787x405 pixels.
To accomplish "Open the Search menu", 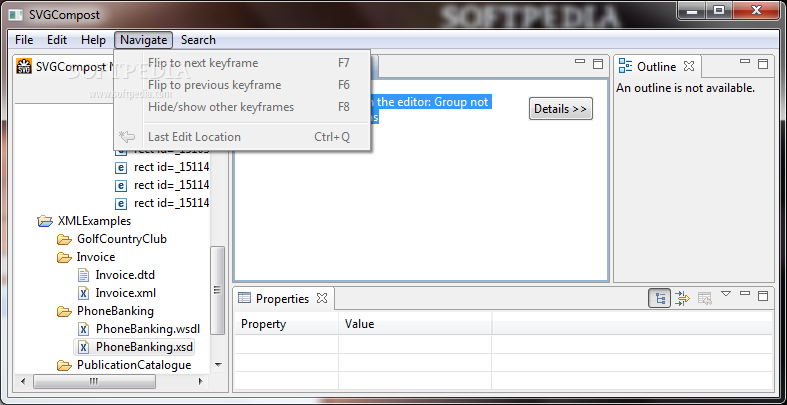I will (x=198, y=40).
